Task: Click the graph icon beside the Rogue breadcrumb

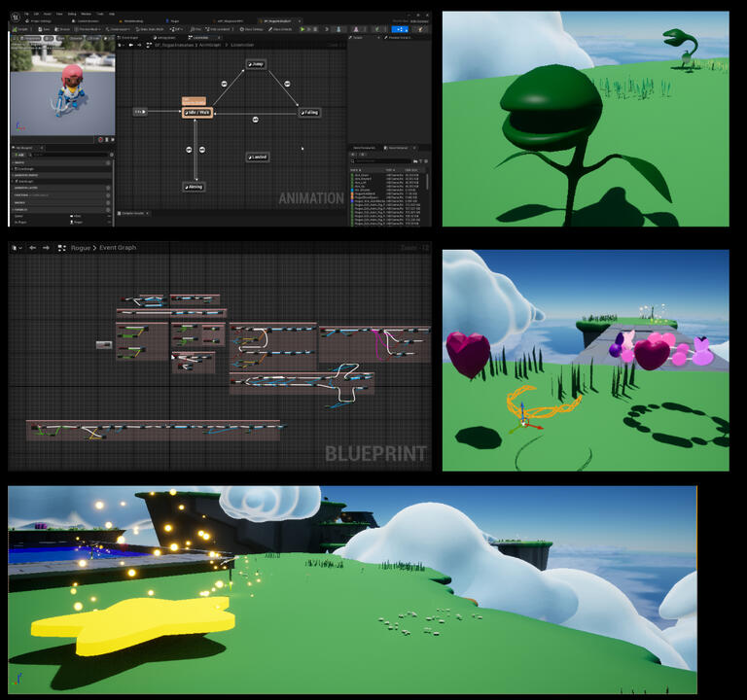Action: point(62,248)
